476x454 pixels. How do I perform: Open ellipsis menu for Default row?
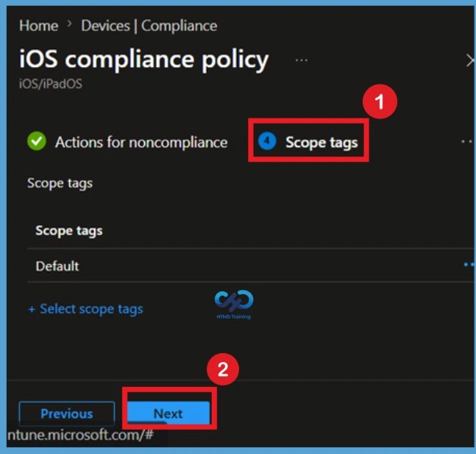point(469,265)
